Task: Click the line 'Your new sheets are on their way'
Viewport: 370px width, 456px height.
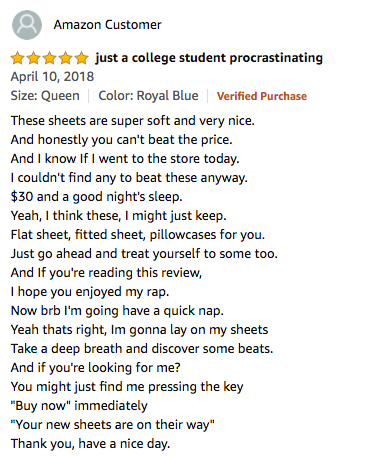Action: click(113, 425)
